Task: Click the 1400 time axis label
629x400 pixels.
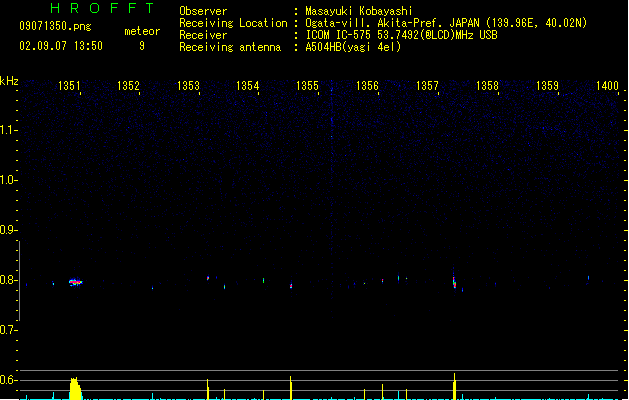Action: (x=607, y=86)
